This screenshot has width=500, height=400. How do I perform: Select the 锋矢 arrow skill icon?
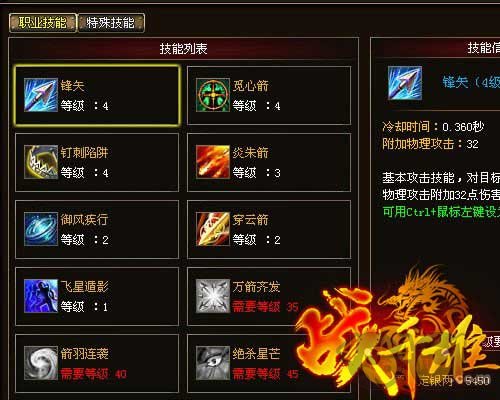[41, 95]
